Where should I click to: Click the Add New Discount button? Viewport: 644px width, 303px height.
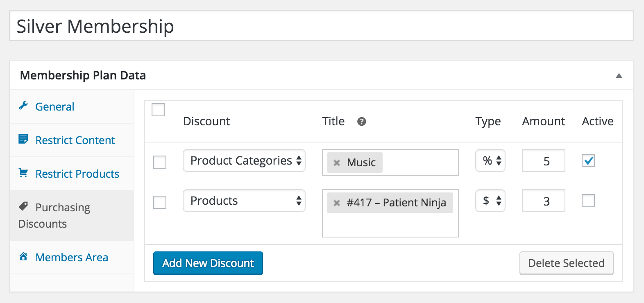(208, 263)
